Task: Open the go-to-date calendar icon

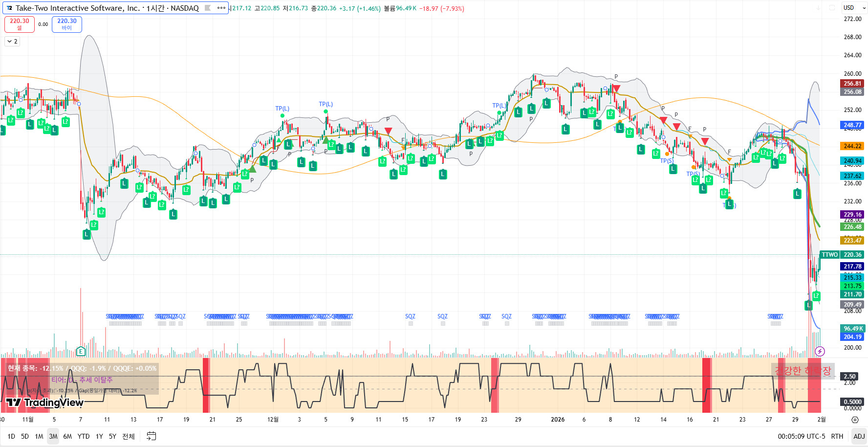Action: click(152, 436)
